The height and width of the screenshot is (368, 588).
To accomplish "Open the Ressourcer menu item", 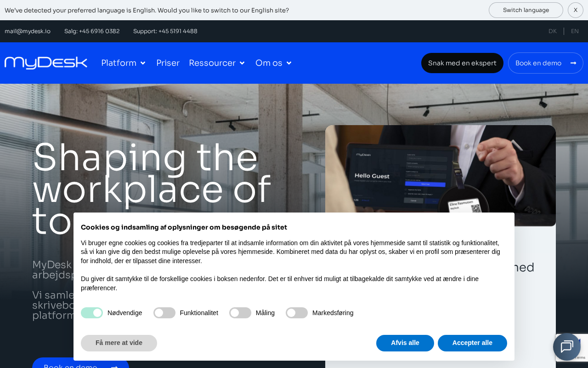I will click(x=212, y=63).
